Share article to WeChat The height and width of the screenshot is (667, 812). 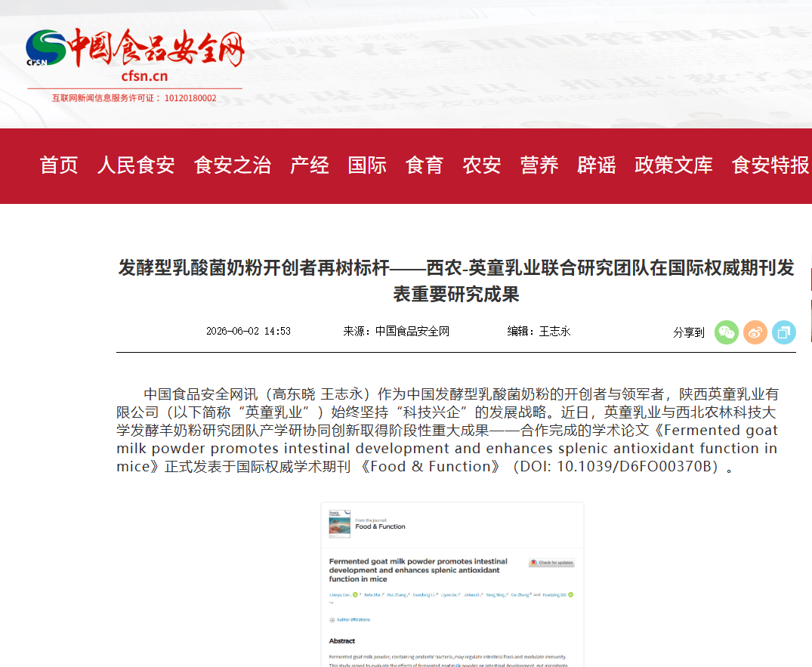pyautogui.click(x=727, y=332)
